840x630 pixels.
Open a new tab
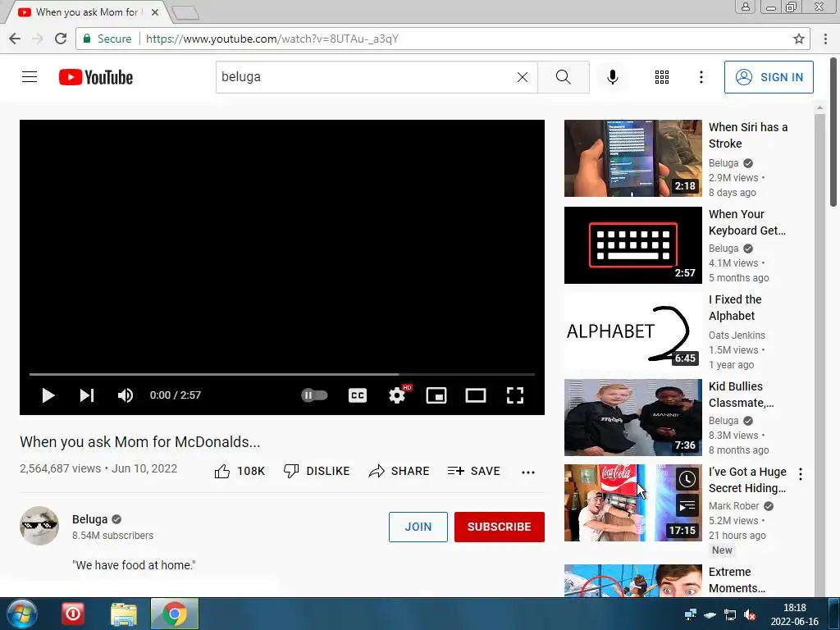click(x=186, y=12)
